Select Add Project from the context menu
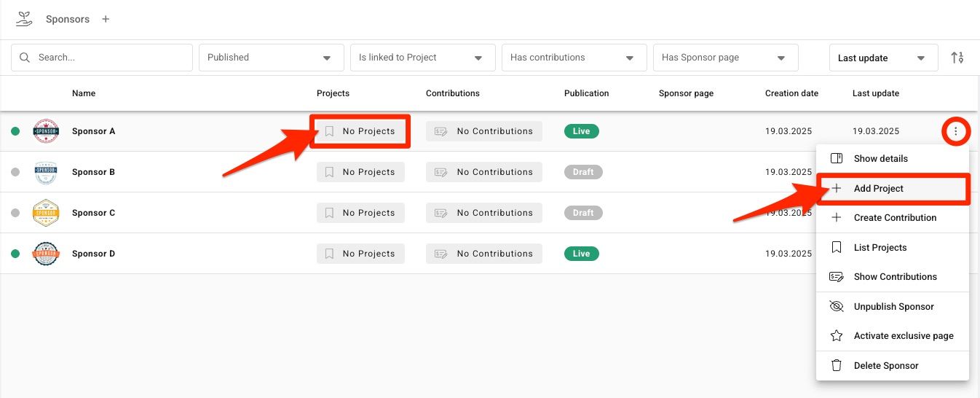 [x=893, y=188]
